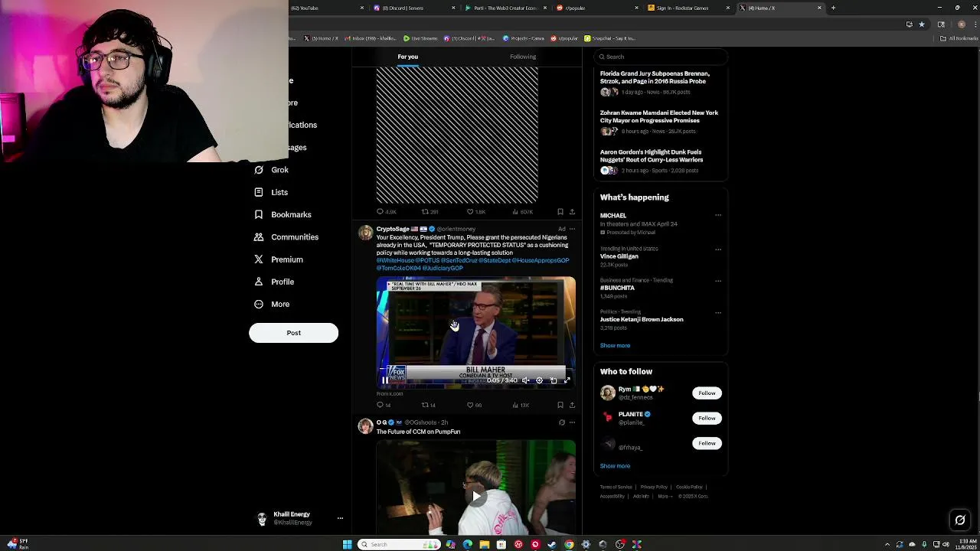Open more options for MICHAEL trend
The height and width of the screenshot is (551, 980).
click(x=718, y=215)
